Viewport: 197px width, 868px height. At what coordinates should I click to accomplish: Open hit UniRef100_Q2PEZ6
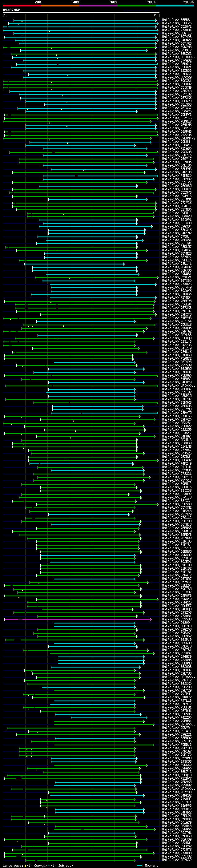pos(176,24)
